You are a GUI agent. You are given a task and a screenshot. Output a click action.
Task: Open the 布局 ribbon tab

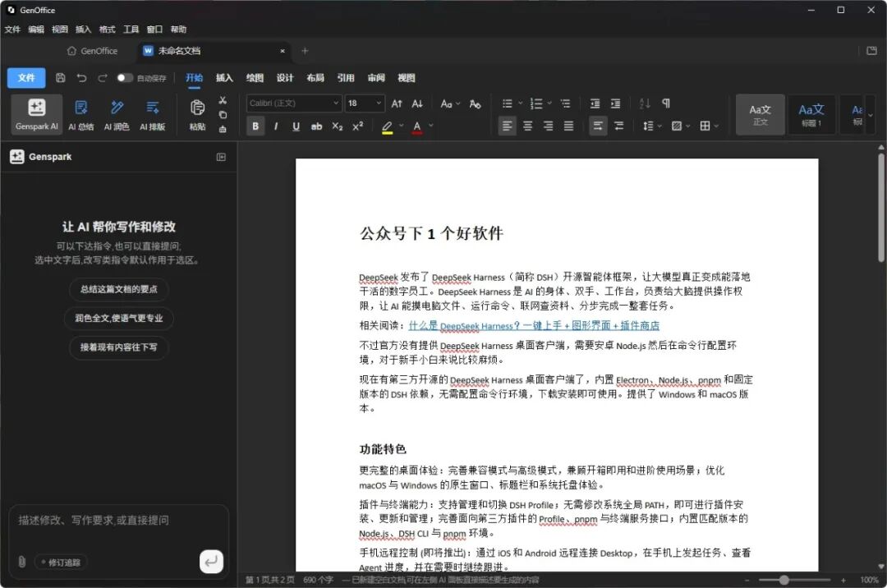315,78
